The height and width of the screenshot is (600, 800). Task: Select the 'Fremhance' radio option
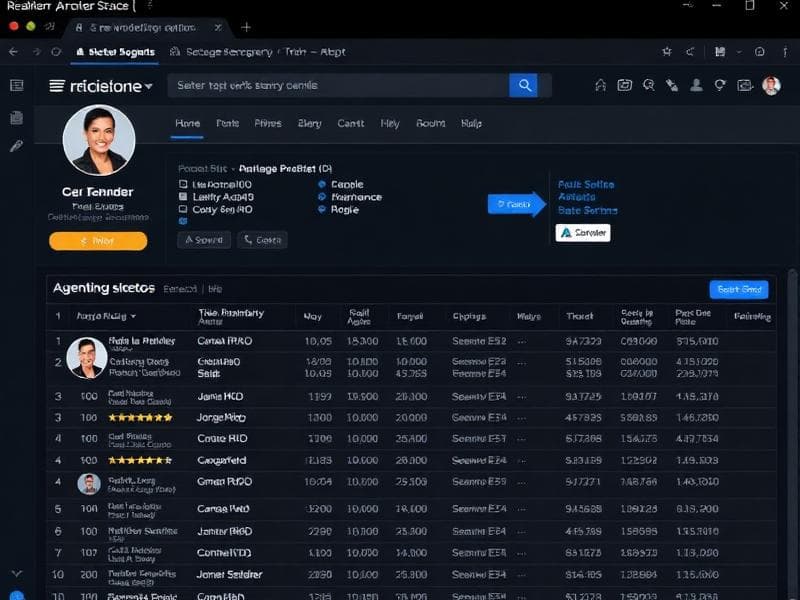coord(322,196)
